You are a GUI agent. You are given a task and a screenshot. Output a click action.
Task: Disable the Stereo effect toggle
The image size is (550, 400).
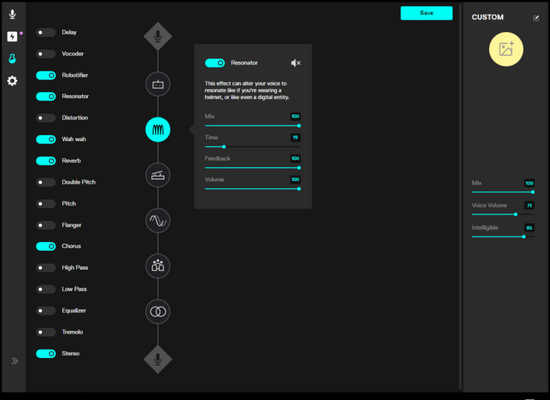click(x=46, y=354)
